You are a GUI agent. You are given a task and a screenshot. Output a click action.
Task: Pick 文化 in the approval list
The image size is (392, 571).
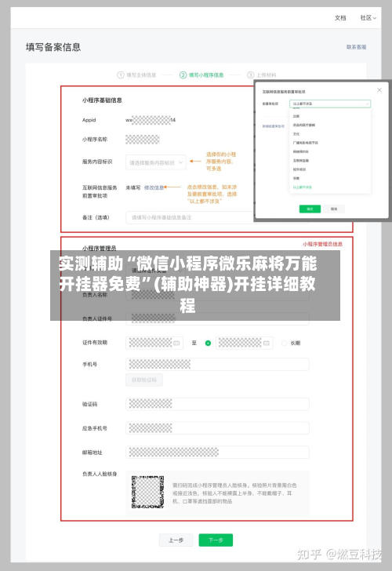pos(296,134)
